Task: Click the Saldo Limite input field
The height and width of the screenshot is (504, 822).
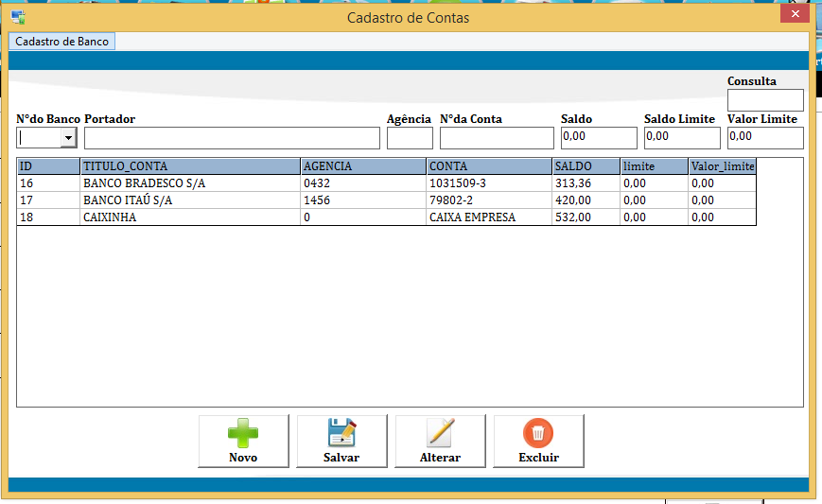Action: (681, 137)
